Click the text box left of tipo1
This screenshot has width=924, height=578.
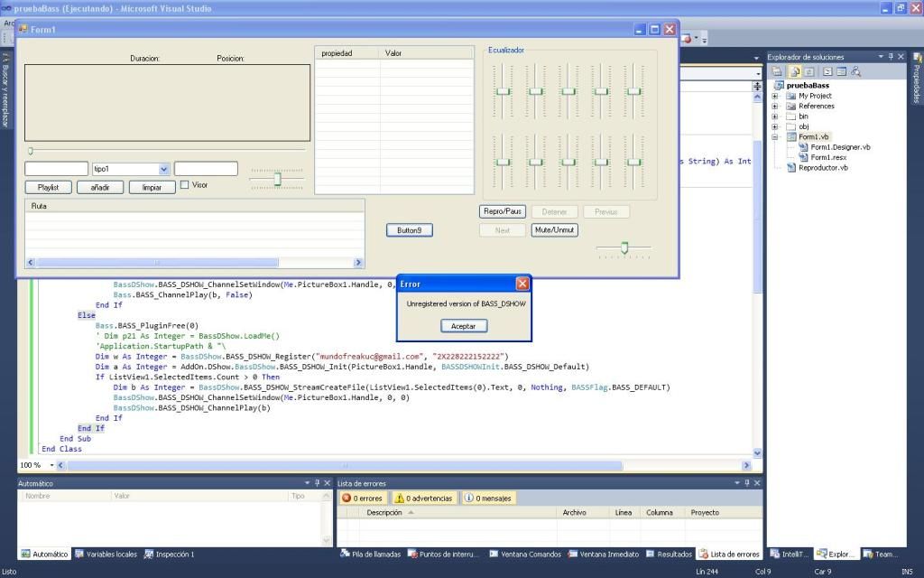click(56, 169)
